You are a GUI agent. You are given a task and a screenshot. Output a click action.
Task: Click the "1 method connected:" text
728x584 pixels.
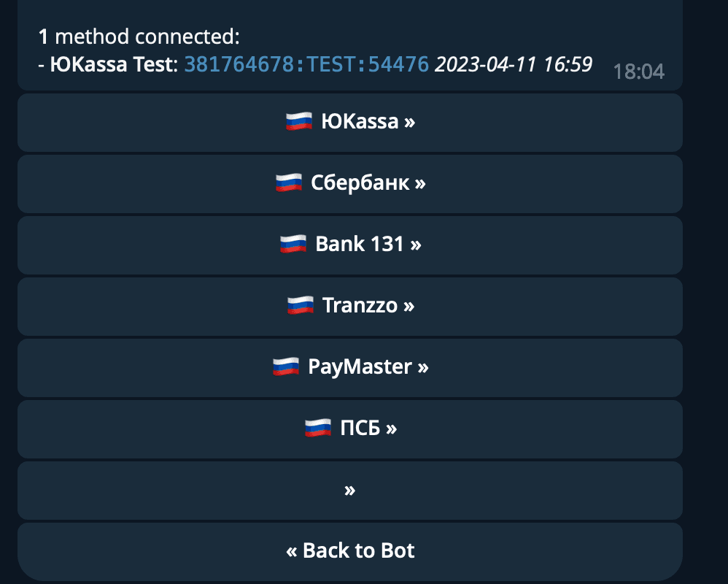point(139,36)
